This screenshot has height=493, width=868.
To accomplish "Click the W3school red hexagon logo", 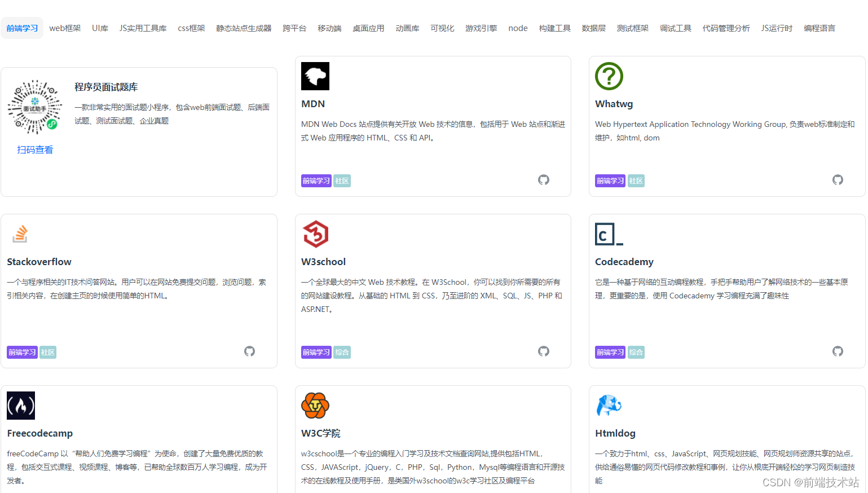I will 316,234.
